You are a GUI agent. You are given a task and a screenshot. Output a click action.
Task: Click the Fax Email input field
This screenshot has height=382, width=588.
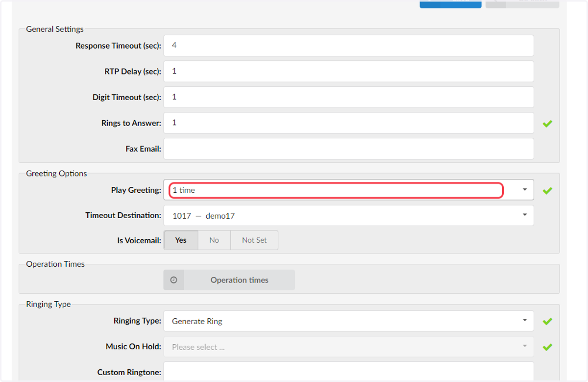pyautogui.click(x=348, y=149)
